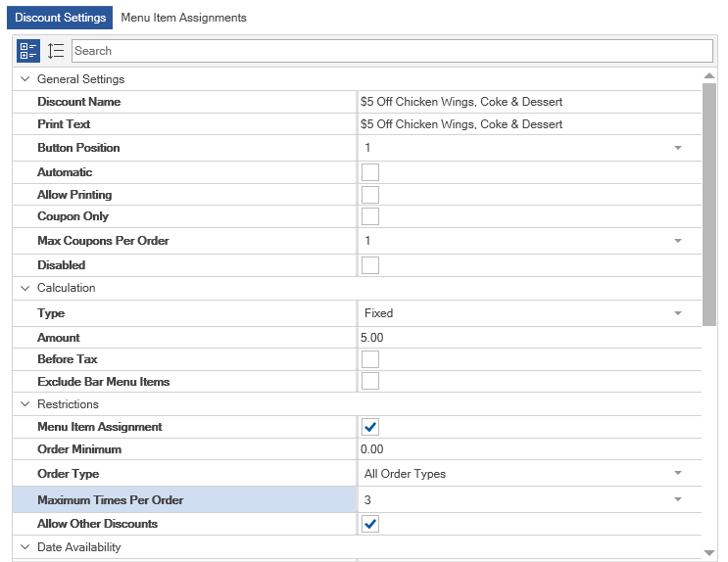Viewport: 728px width, 562px height.
Task: Open the Max Coupons Per Order dropdown
Action: pos(677,241)
